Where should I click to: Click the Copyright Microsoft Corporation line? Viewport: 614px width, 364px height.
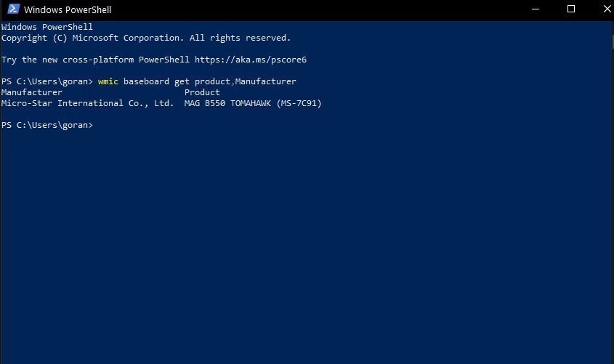coord(145,38)
